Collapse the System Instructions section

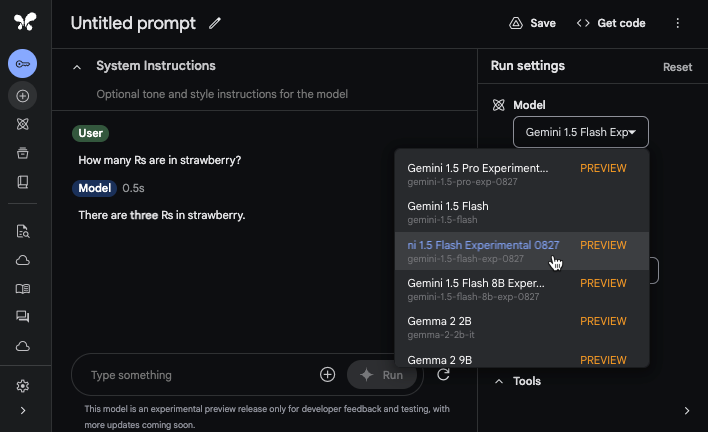pos(77,67)
